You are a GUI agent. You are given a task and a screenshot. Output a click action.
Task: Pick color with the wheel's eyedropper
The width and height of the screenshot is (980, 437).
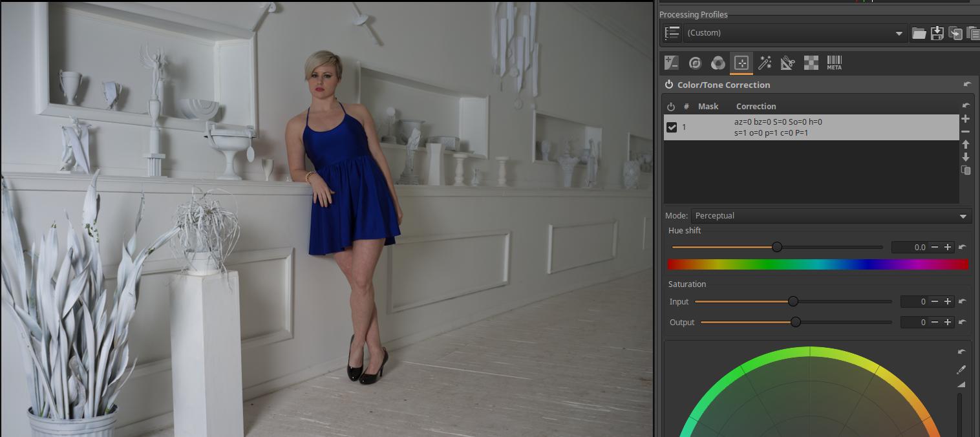coord(961,370)
